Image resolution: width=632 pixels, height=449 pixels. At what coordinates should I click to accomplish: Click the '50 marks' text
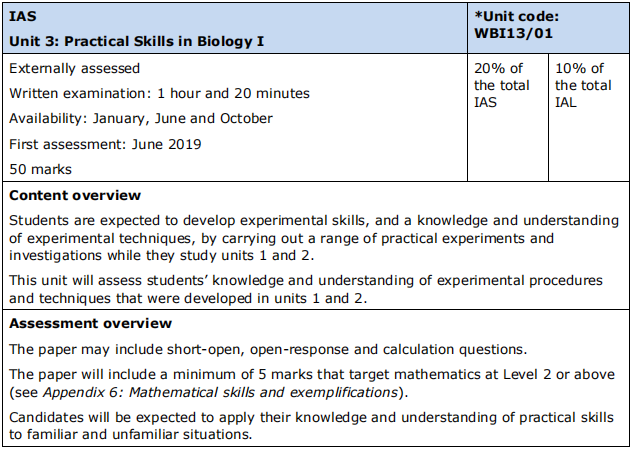click(x=40, y=169)
